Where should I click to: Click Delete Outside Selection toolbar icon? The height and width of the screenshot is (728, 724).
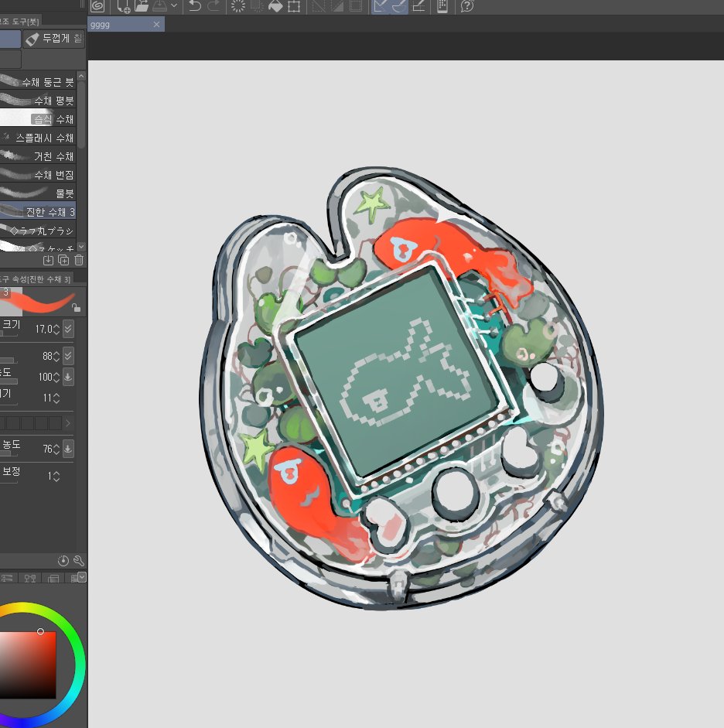257,6
